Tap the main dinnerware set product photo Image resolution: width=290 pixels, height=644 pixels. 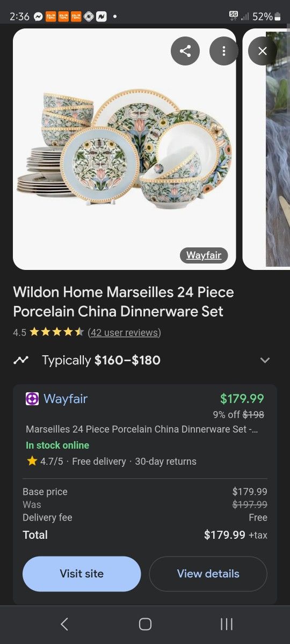125,149
